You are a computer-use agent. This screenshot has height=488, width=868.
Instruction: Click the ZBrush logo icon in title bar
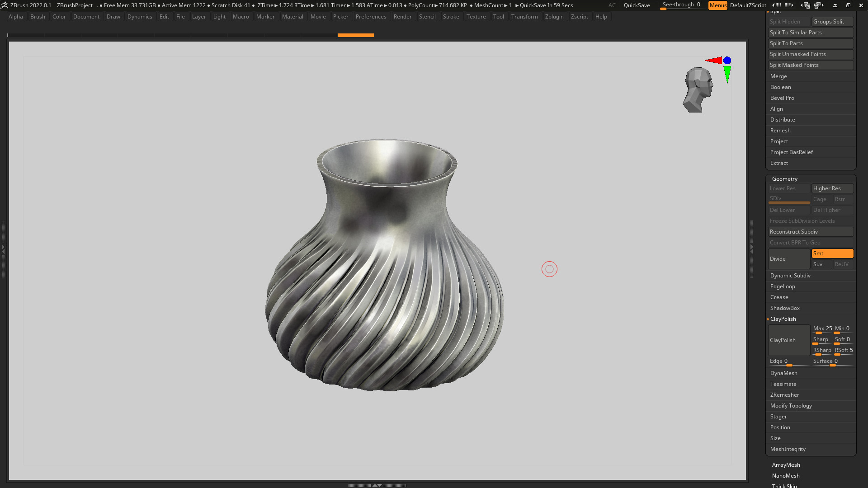coord(5,5)
